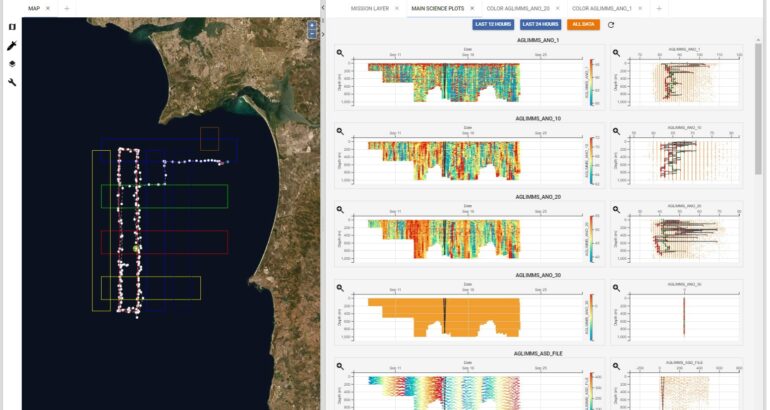770x410 pixels.
Task: Click the orange ALL DATA button
Action: 583,24
